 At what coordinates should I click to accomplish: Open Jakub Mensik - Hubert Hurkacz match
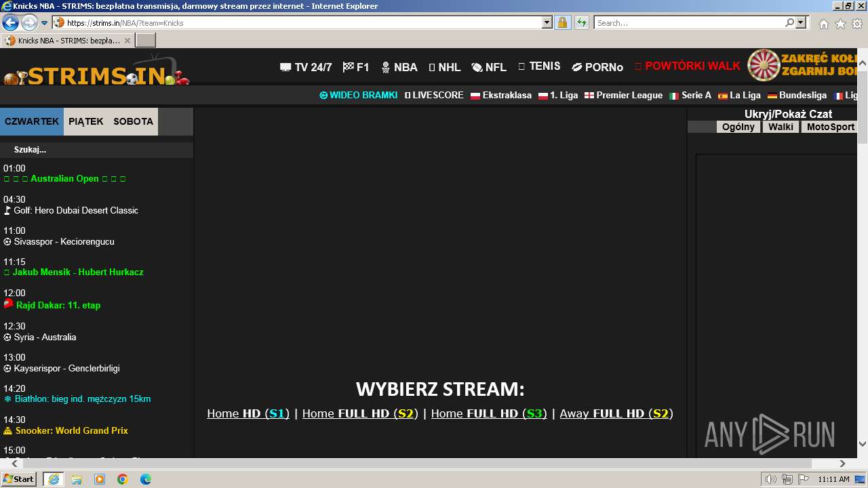73,272
